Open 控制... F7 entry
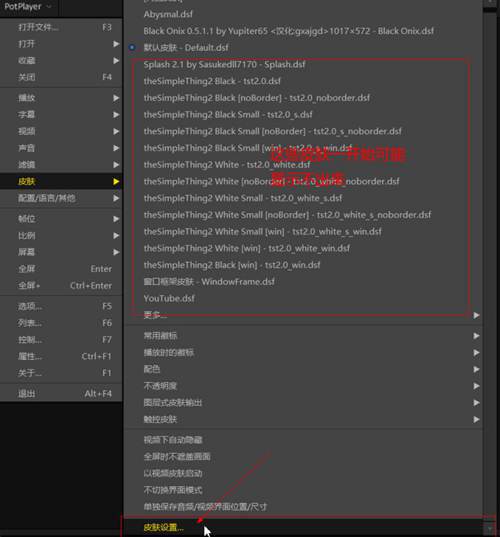This screenshot has height=537, width=500. click(x=61, y=340)
